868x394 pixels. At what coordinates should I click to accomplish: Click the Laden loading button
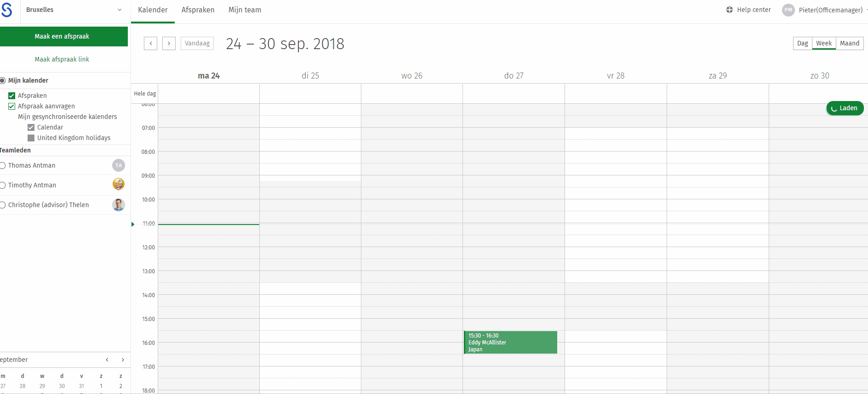click(x=845, y=108)
